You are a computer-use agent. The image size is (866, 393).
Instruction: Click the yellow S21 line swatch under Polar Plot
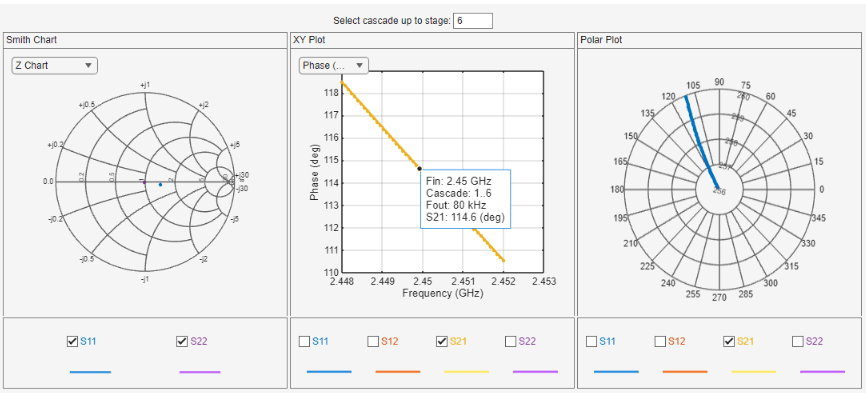(753, 371)
